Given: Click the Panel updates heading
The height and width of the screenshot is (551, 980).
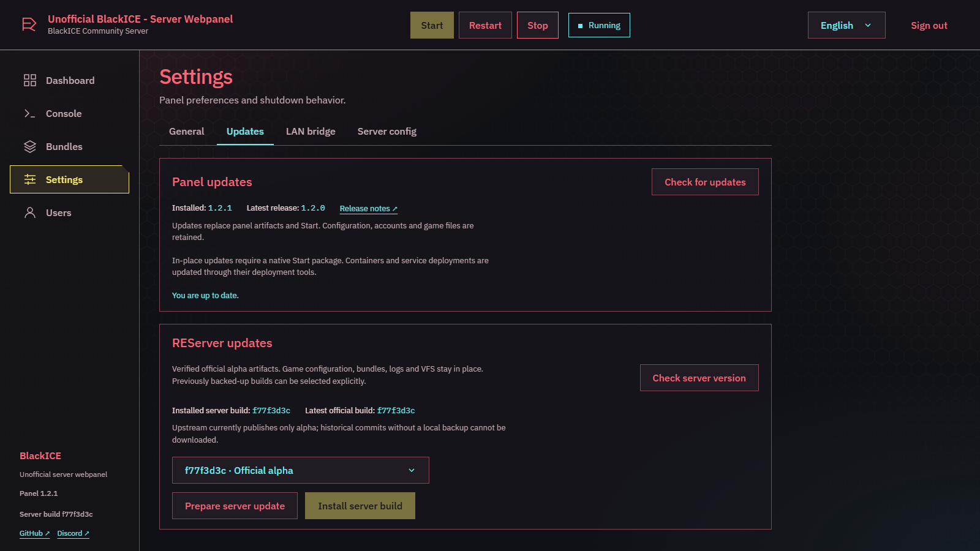Looking at the screenshot, I should pyautogui.click(x=212, y=182).
